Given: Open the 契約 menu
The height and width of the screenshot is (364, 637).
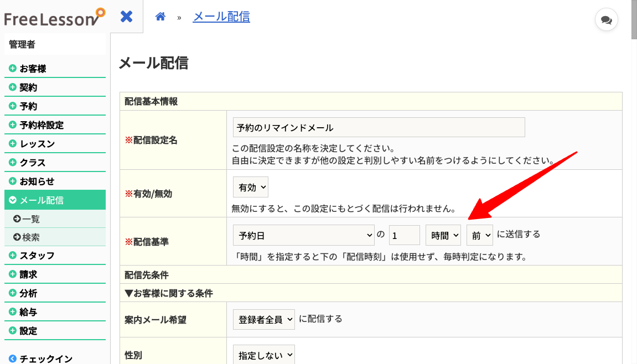Looking at the screenshot, I should 55,87.
